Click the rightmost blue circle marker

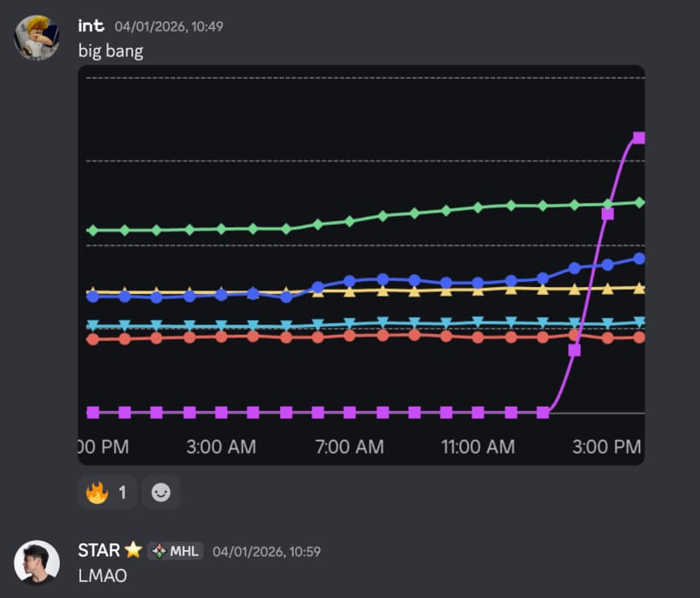639,258
